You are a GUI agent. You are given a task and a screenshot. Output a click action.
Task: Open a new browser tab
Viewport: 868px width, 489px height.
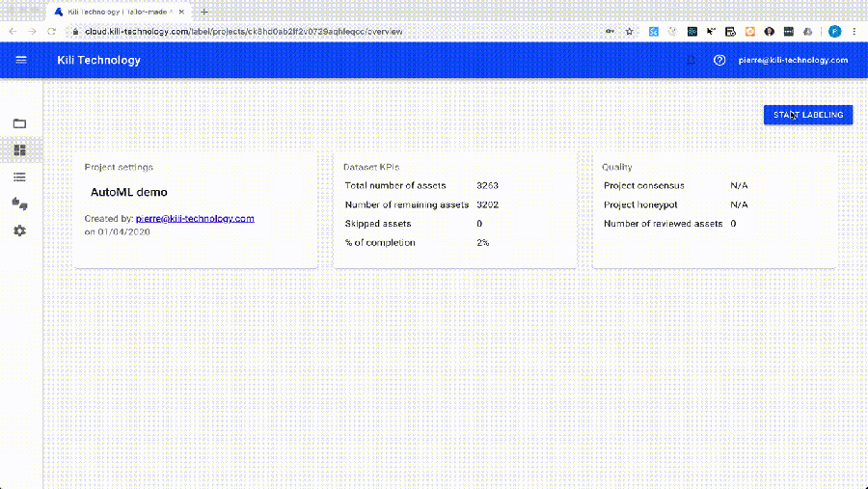point(204,12)
